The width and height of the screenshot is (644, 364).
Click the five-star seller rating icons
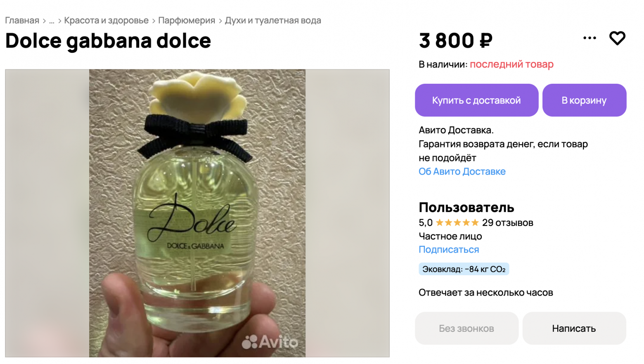pos(457,223)
